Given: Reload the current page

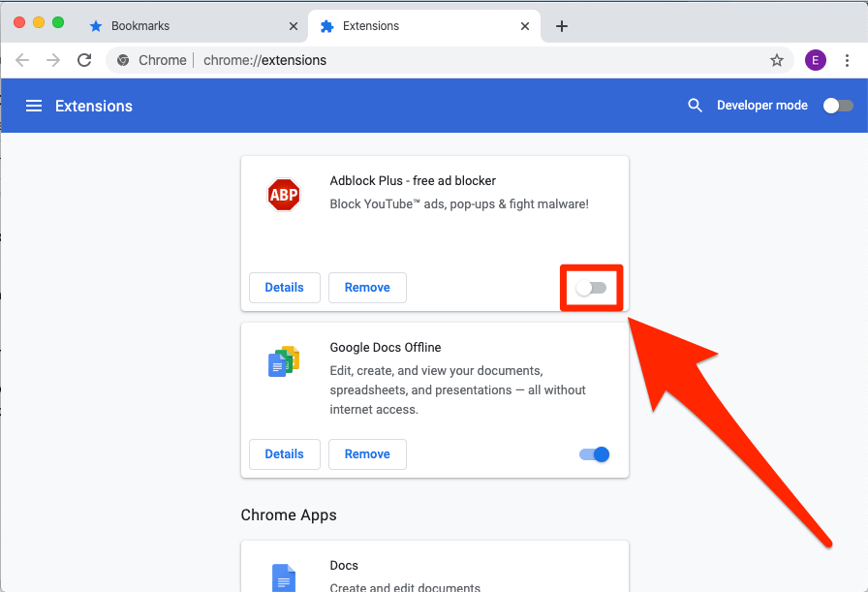Looking at the screenshot, I should pyautogui.click(x=84, y=60).
